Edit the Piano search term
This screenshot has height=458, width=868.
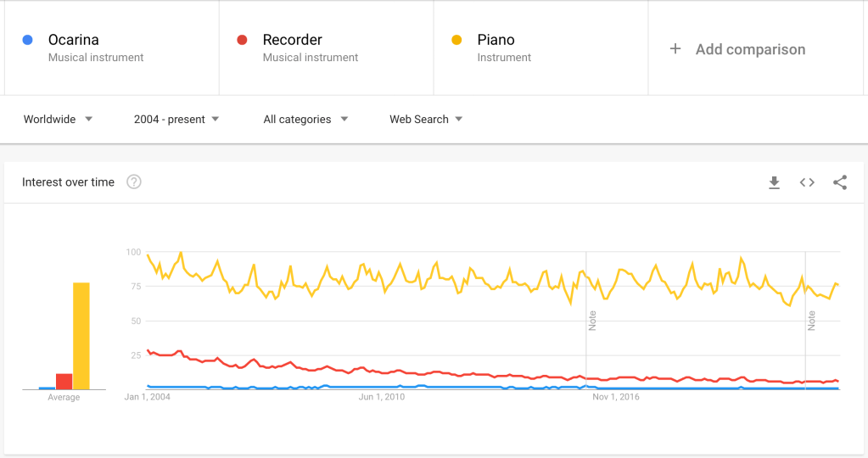click(496, 40)
